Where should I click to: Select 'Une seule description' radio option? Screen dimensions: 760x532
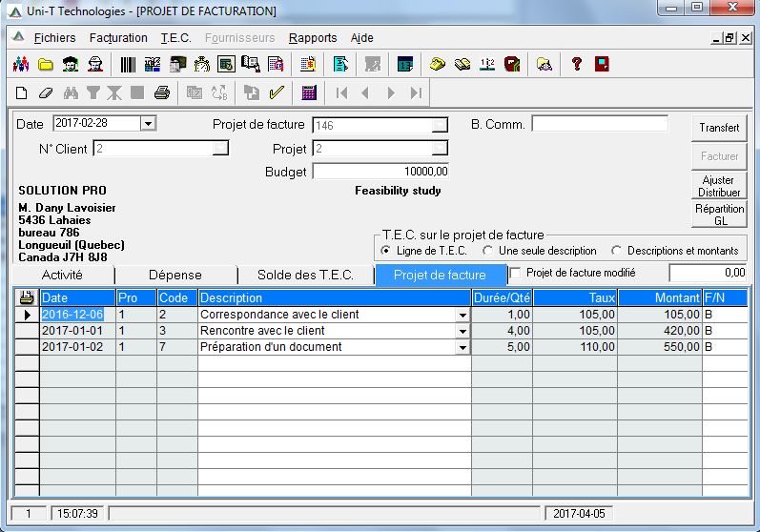488,251
